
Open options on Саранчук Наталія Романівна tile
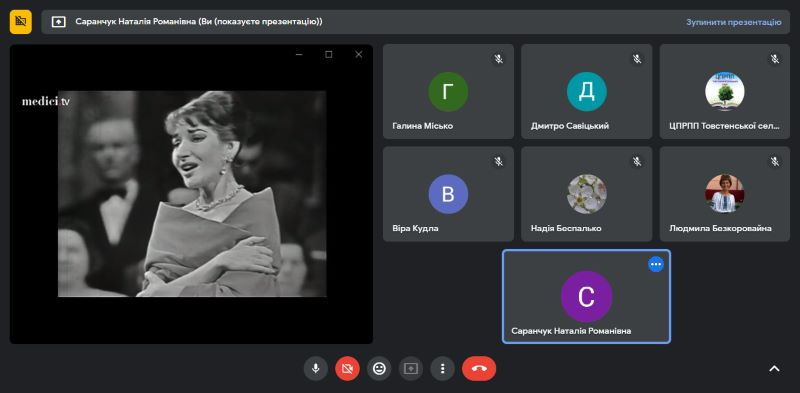(656, 264)
